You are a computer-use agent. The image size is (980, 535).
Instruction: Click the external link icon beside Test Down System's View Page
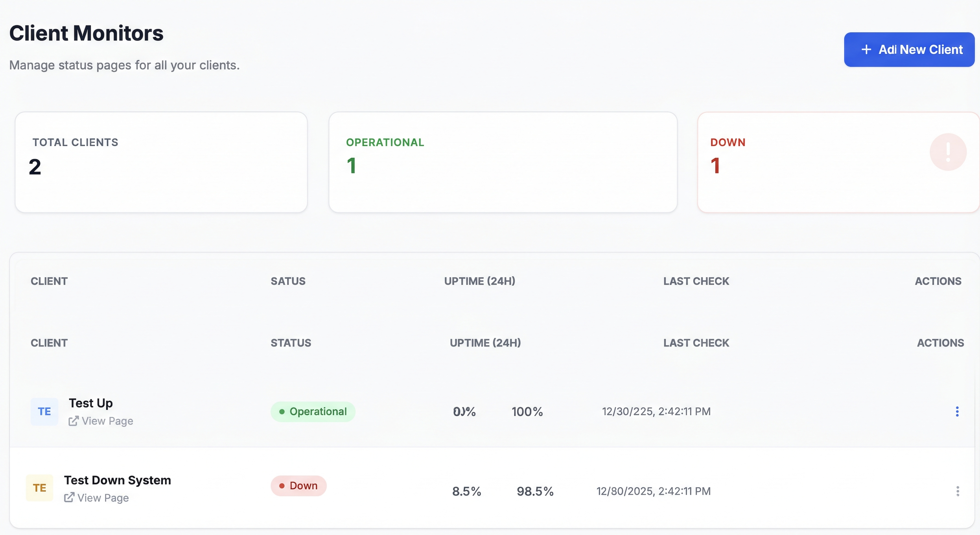coord(69,498)
